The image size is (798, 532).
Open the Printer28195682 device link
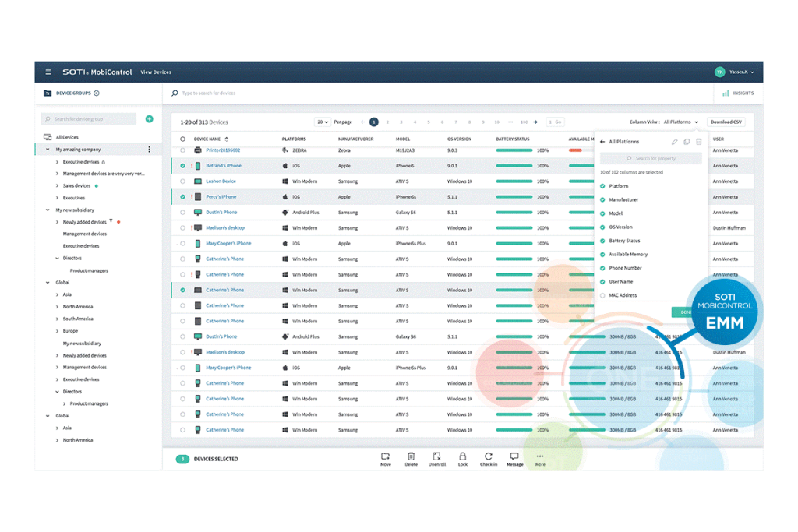223,150
